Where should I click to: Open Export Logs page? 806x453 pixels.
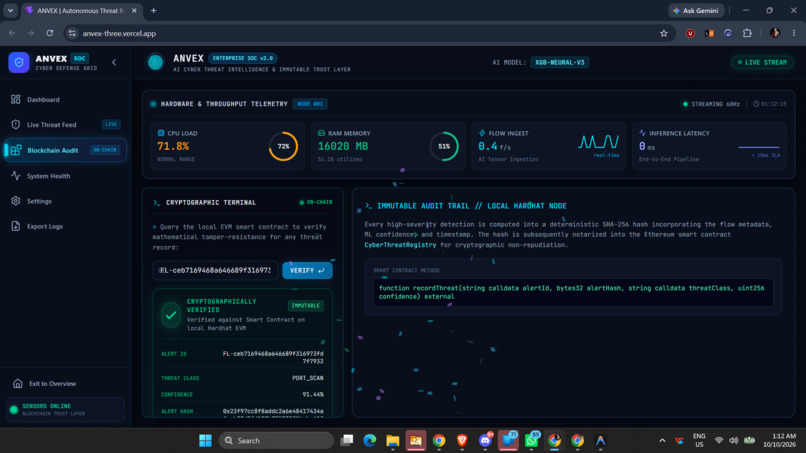[65, 226]
